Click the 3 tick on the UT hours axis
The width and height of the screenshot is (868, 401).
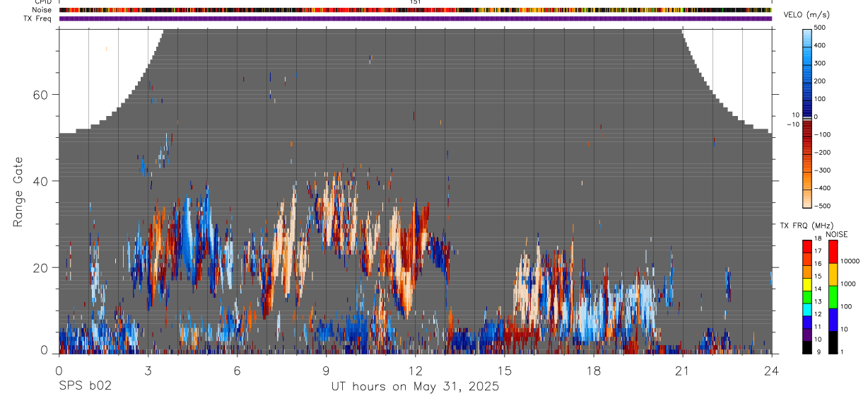[x=148, y=370]
